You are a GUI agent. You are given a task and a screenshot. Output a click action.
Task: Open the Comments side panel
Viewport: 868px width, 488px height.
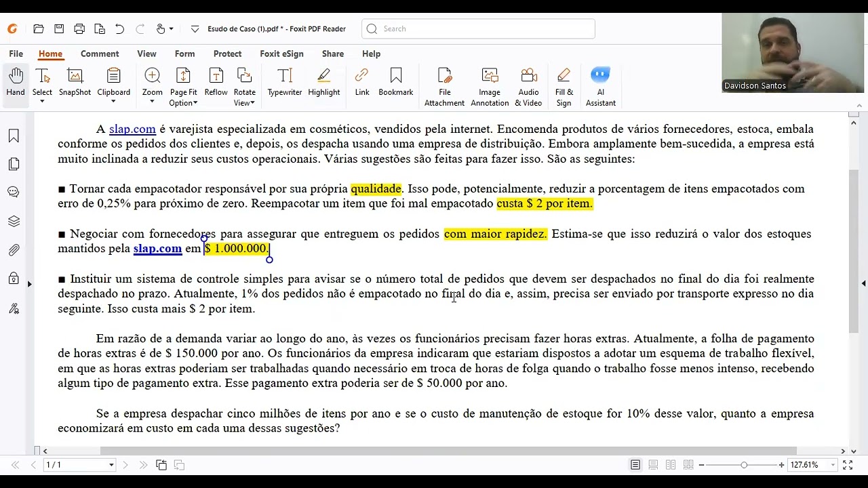(14, 192)
